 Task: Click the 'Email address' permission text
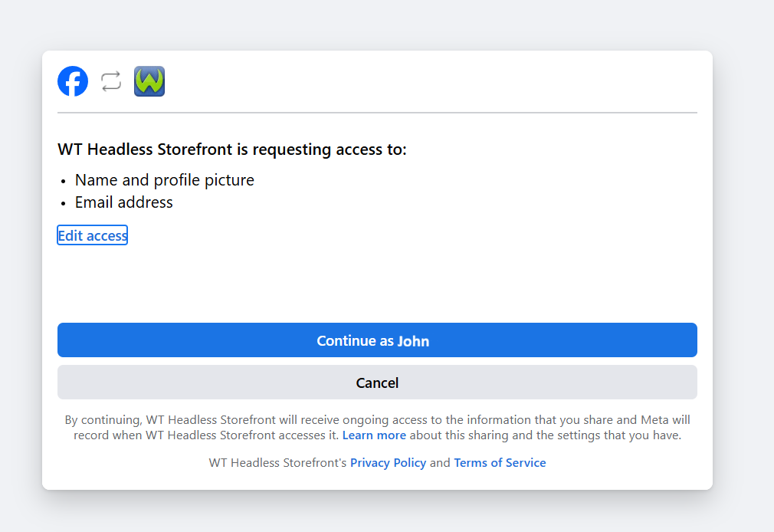tap(124, 202)
